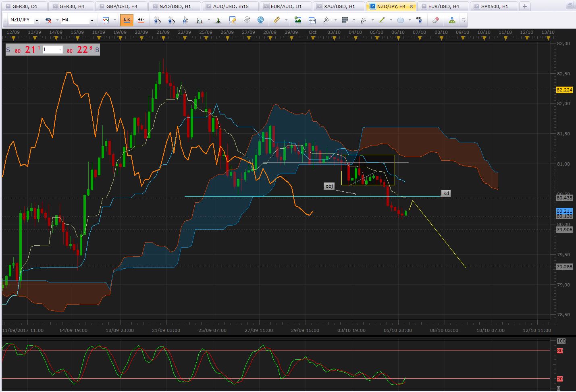This screenshot has width=576, height=392.
Task: Switch to GBP/USD, H4 tab
Action: (x=121, y=6)
